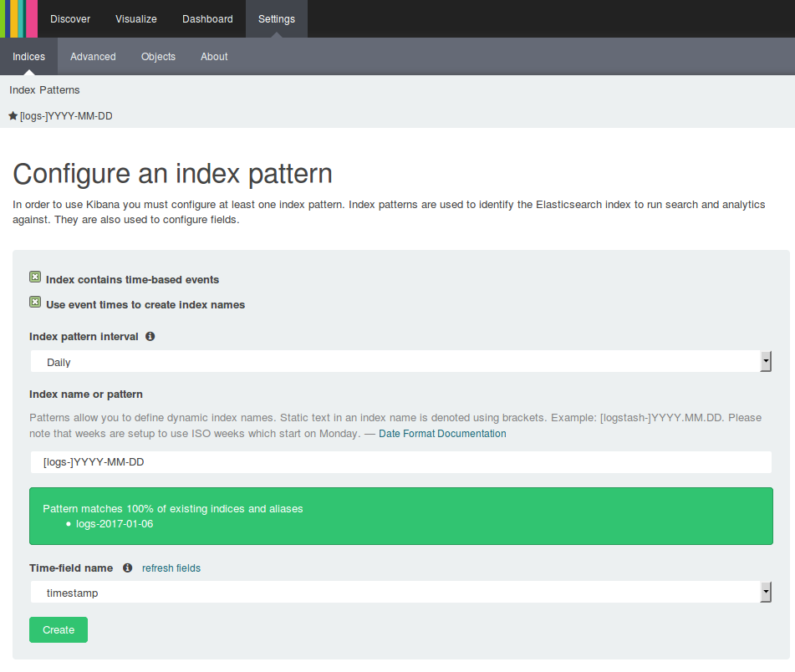Click the matched index logs-2017-01-06

click(115, 523)
